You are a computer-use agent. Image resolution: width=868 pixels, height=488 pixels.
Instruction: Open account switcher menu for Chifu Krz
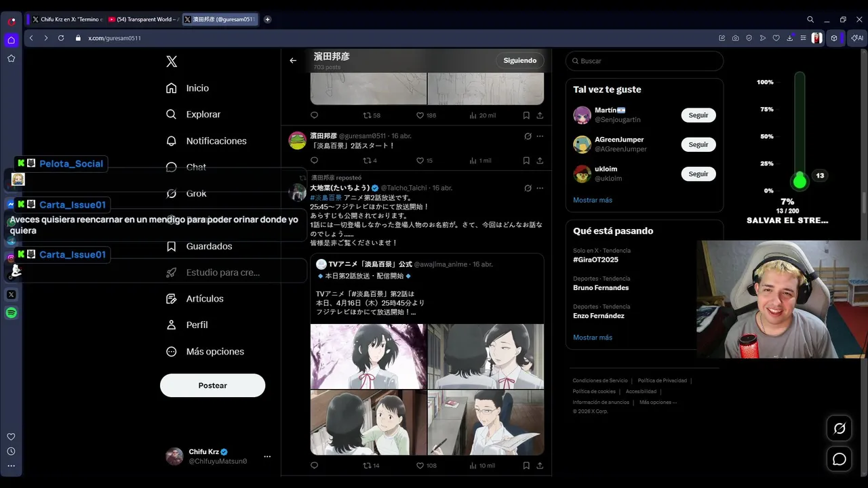point(267,457)
